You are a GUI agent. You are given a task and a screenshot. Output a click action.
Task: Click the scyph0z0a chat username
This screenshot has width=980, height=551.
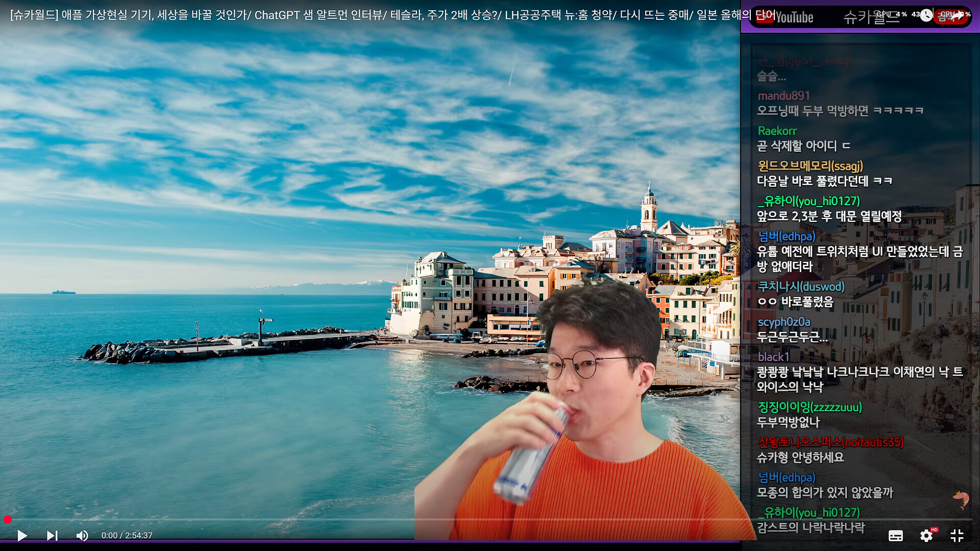784,322
